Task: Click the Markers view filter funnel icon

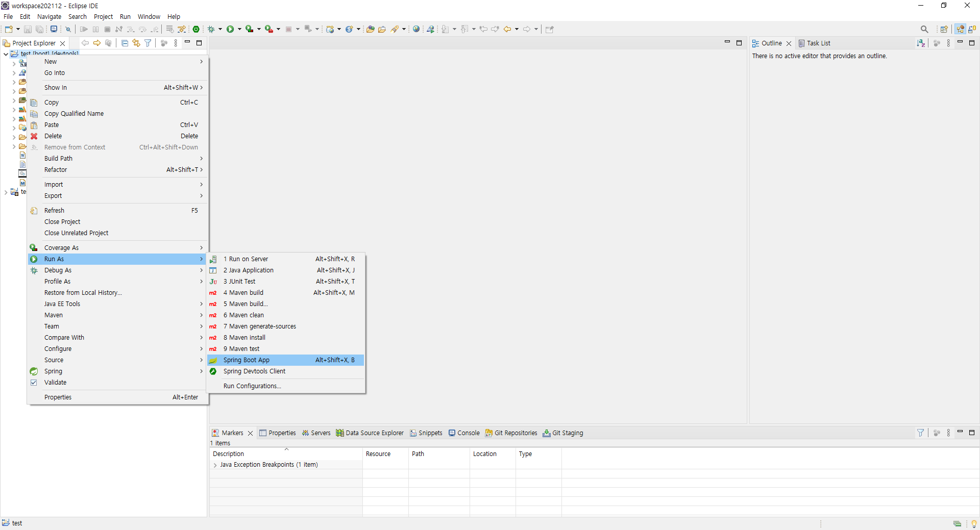Action: tap(920, 433)
